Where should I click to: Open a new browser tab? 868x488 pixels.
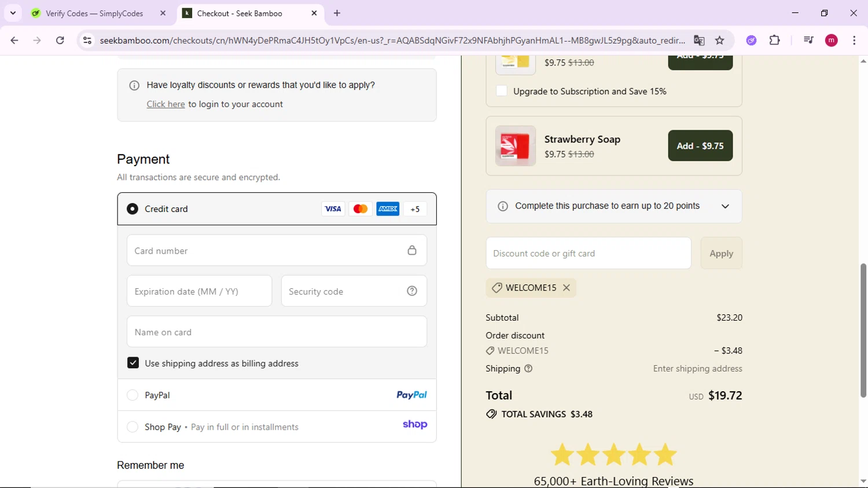pyautogui.click(x=337, y=13)
